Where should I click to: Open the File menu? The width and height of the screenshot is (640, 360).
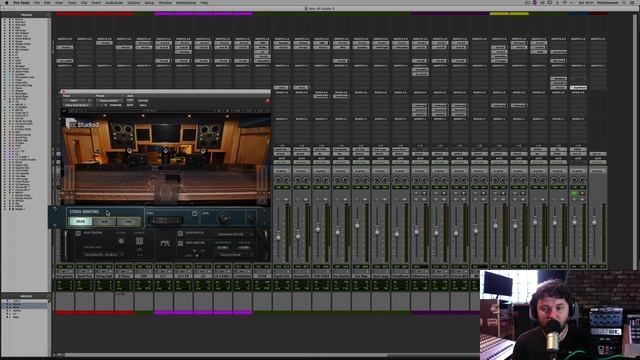36,2
